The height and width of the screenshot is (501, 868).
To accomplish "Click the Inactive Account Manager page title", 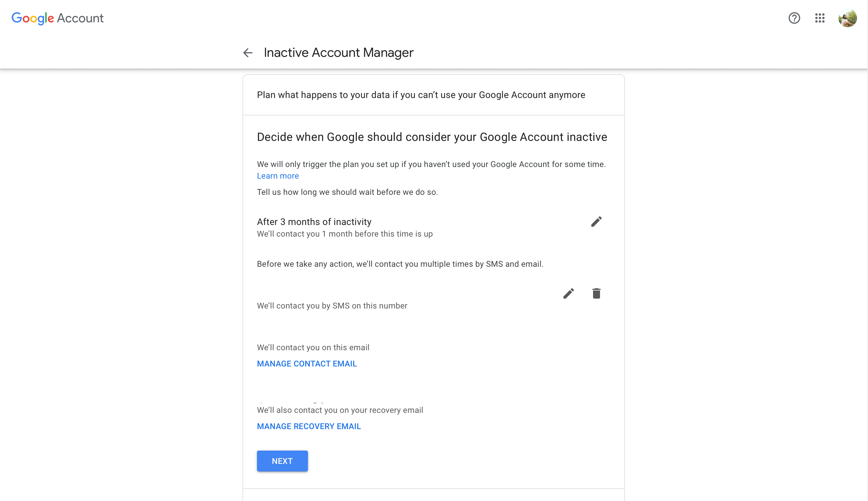I will pyautogui.click(x=338, y=52).
